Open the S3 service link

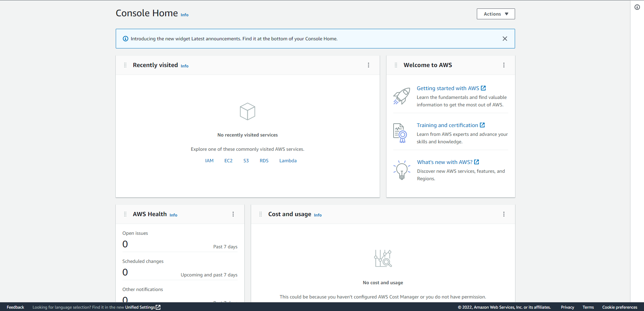click(246, 161)
